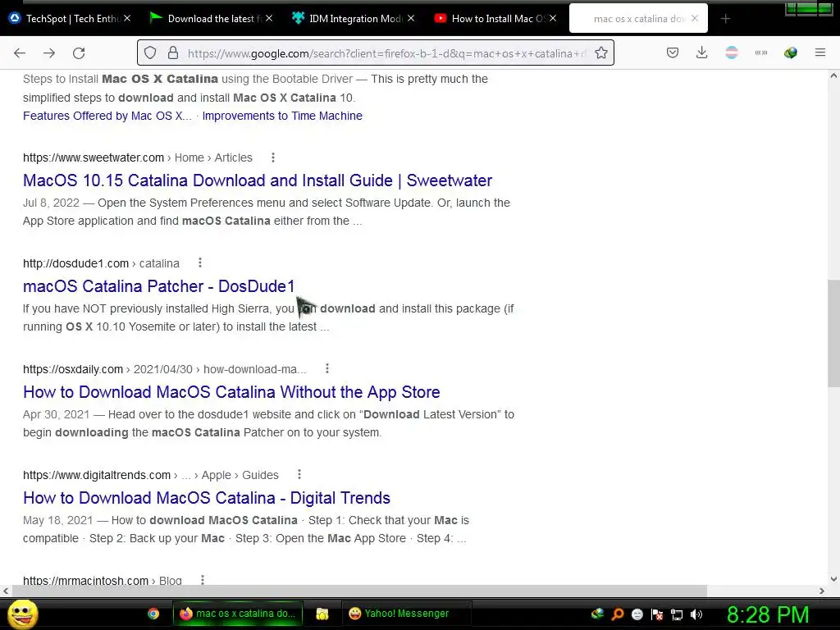Screen dimensions: 840x630
Task: Open options for Sweetwater result
Action: (272, 157)
